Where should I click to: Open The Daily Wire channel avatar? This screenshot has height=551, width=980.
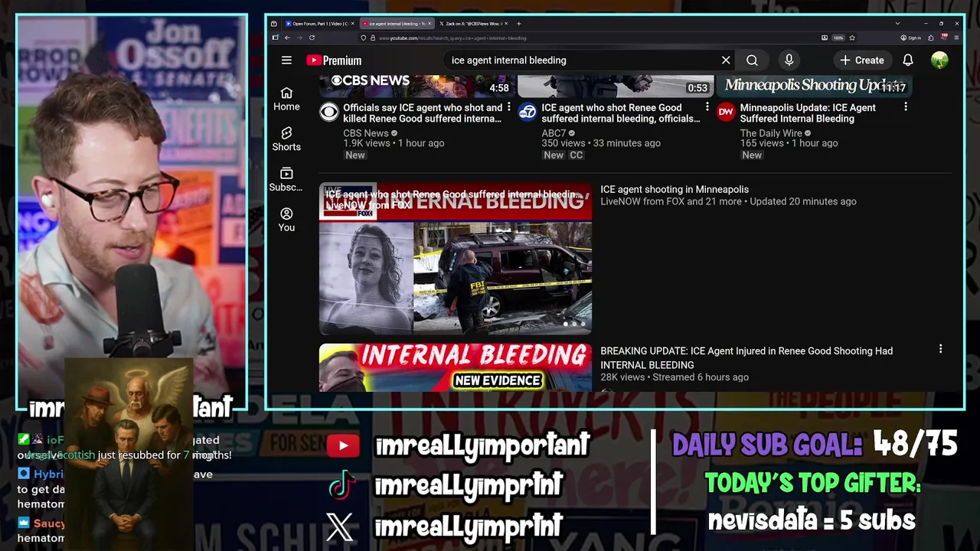coord(726,113)
